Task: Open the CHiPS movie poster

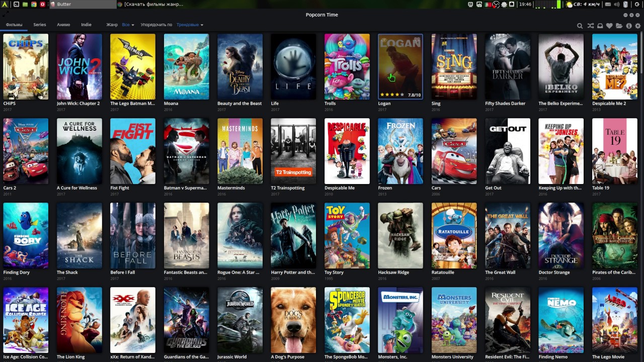Action: click(26, 67)
